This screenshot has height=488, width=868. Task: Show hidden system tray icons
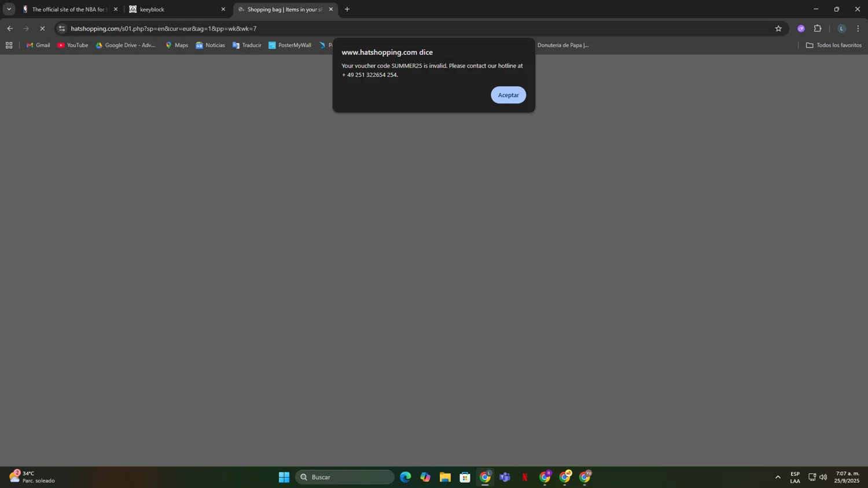click(778, 477)
